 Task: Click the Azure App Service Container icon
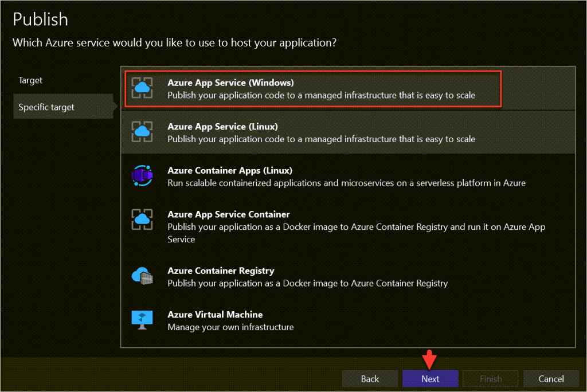(142, 219)
